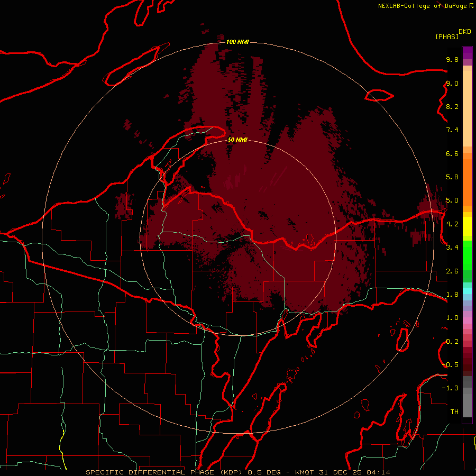Click the -1.3 scale value
This screenshot has width=476, height=476.
450,388
